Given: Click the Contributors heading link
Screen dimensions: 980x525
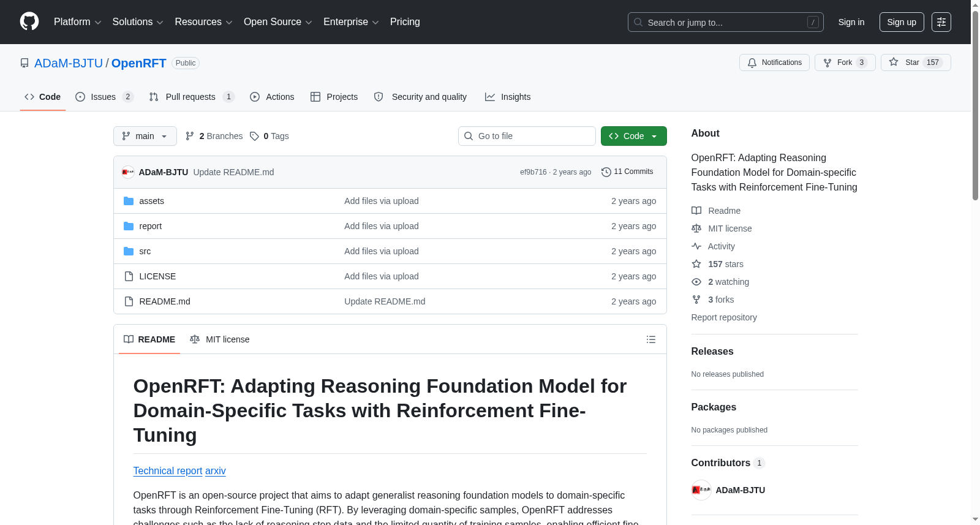Looking at the screenshot, I should click(728, 463).
